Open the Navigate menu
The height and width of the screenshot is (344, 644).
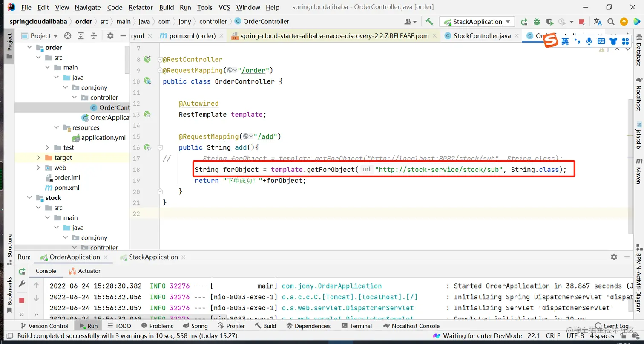tap(88, 7)
